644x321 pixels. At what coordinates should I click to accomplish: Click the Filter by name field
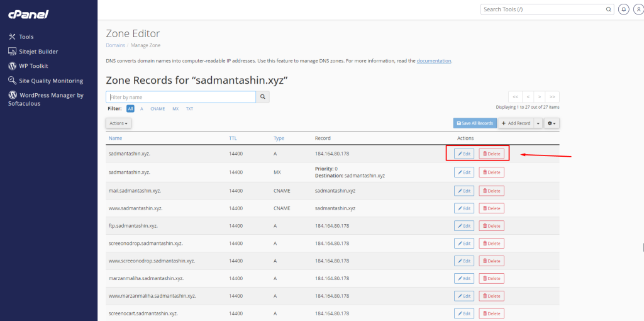click(x=181, y=97)
